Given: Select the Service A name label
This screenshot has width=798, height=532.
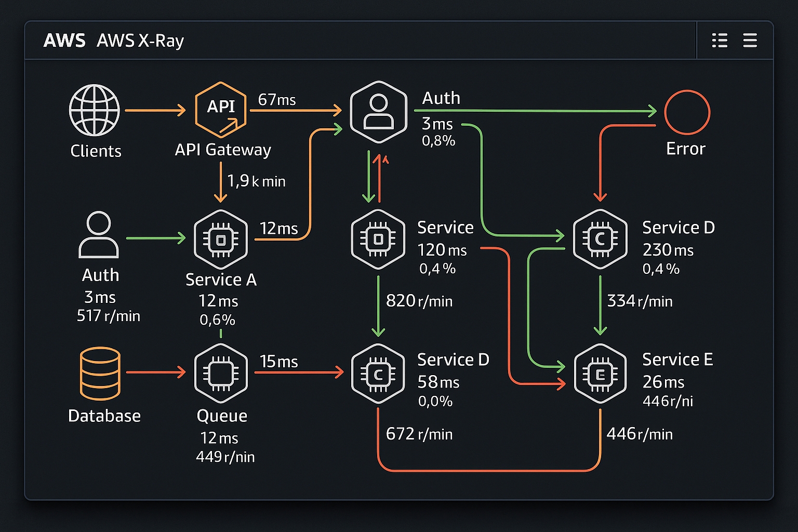Looking at the screenshot, I should tap(221, 280).
